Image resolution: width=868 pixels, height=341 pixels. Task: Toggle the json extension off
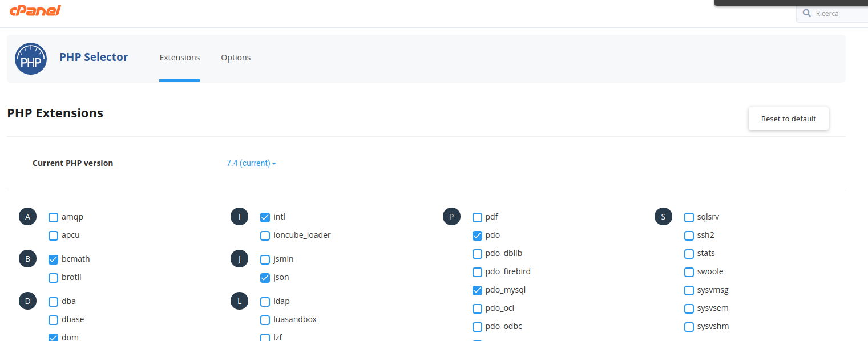(x=265, y=278)
